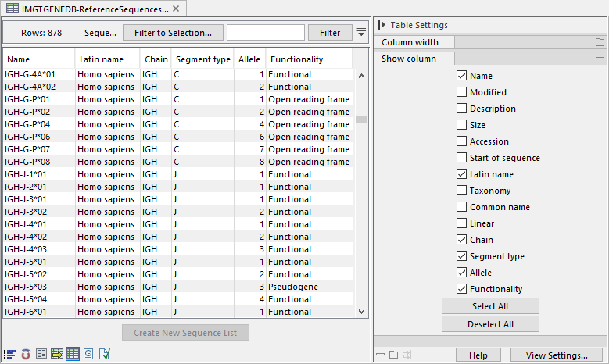Select the IMGTGENEDB-ReferenceSequences tab
Viewport: 609px width, 364px height.
tap(95, 9)
